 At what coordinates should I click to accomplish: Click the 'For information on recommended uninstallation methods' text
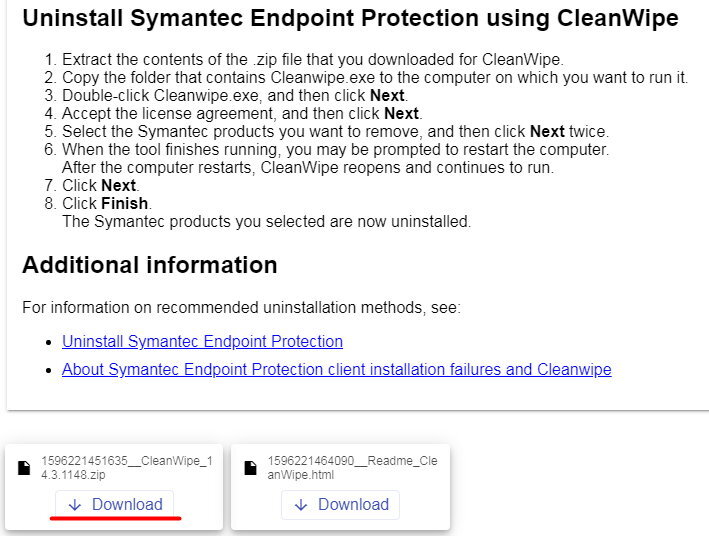pyautogui.click(x=241, y=307)
